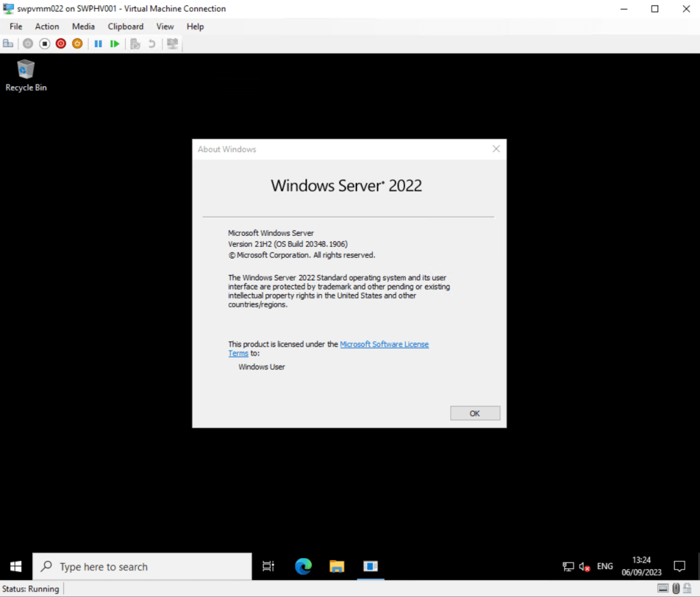Screen dimensions: 700x597
Task: Open the Windows Start menu
Action: tap(16, 567)
